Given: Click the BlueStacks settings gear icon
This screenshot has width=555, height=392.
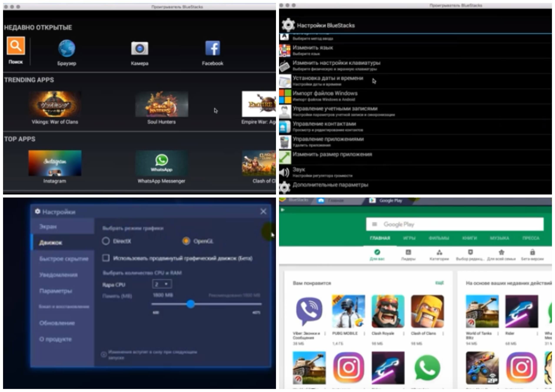Looking at the screenshot, I should pyautogui.click(x=288, y=25).
